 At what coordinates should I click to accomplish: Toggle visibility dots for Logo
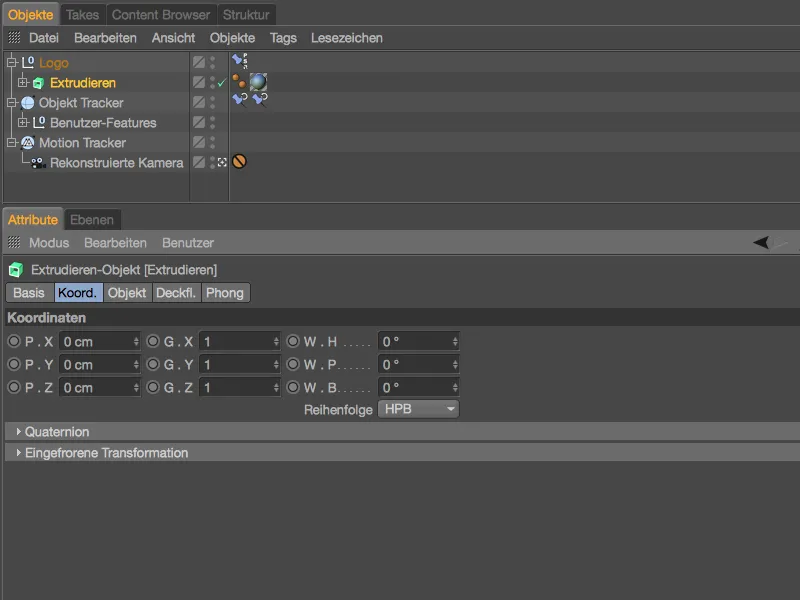212,63
